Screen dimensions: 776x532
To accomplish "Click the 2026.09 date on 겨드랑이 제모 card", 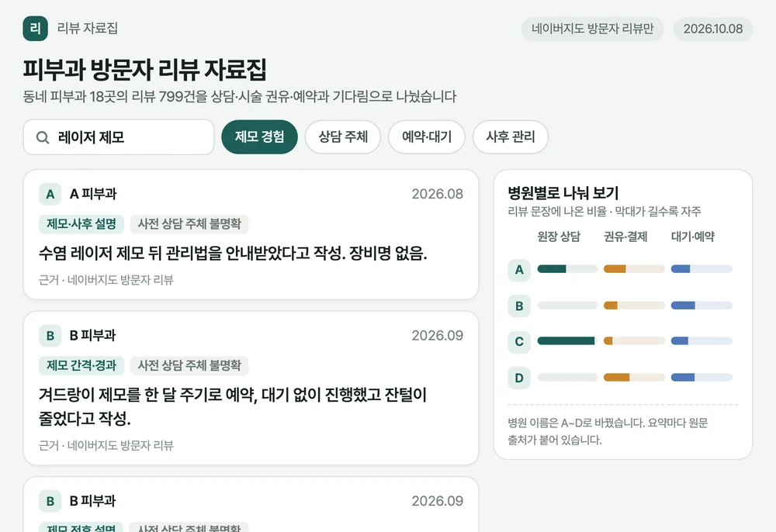I will 438,335.
